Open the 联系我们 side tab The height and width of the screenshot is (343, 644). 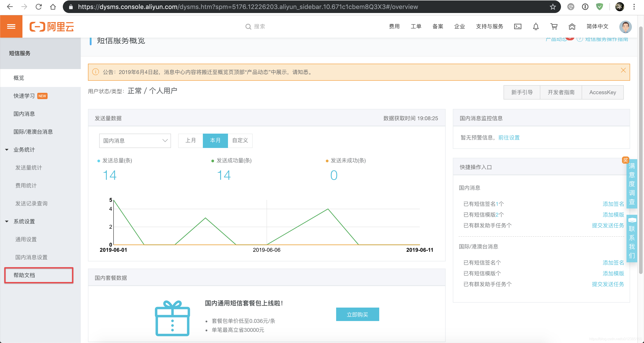tap(631, 239)
